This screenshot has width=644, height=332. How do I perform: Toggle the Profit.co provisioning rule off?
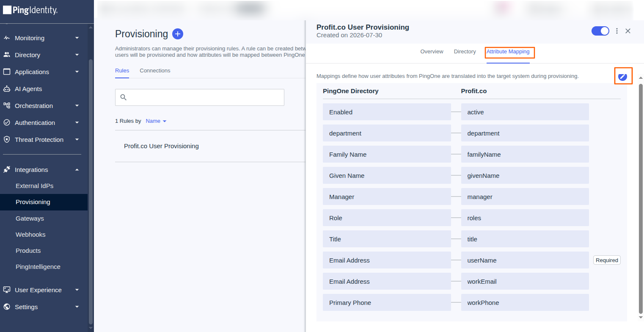coord(600,31)
